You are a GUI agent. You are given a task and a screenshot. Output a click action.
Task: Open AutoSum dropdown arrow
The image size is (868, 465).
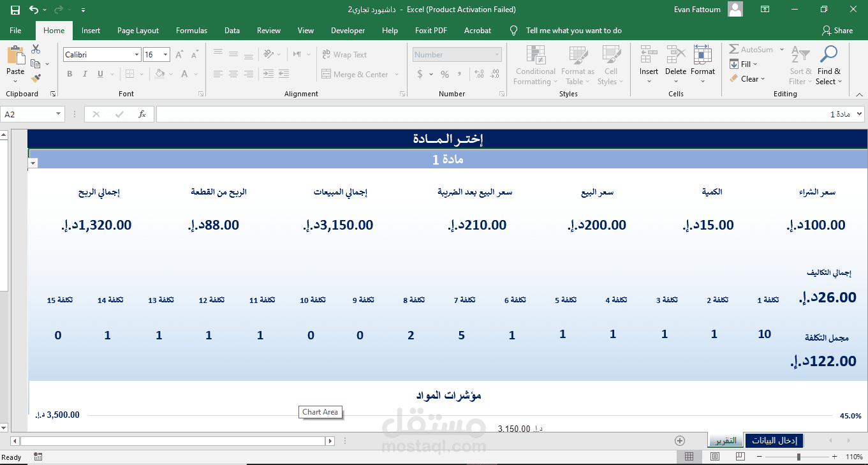click(x=782, y=49)
